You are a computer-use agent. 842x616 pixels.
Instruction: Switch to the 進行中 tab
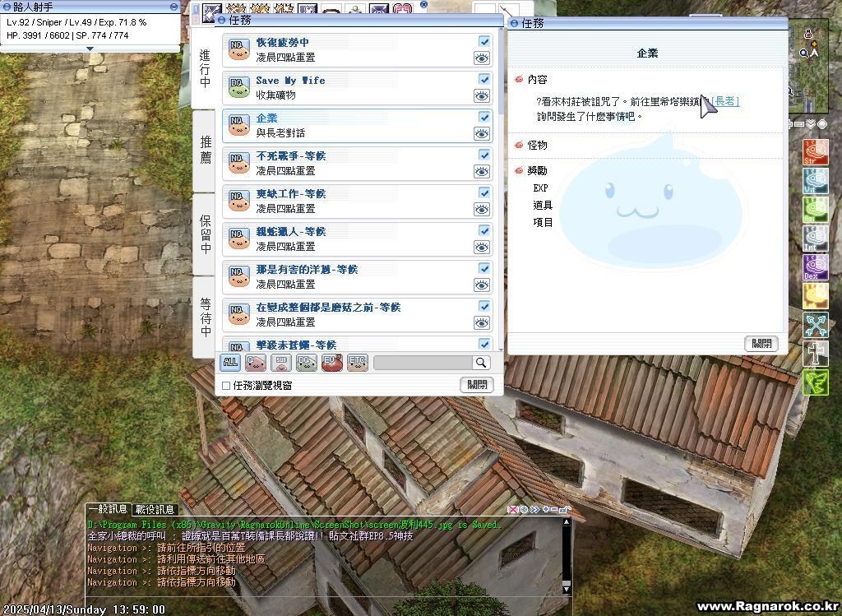pos(205,69)
